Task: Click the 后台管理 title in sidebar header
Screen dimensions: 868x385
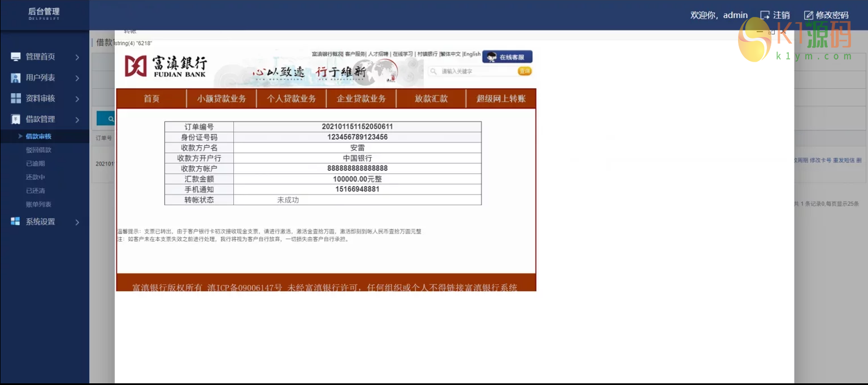Action: point(44,11)
